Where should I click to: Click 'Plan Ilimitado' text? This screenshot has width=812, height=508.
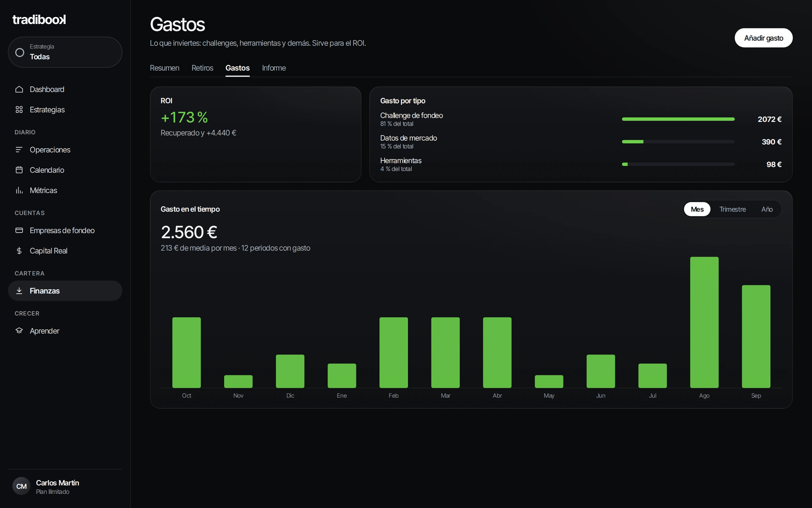[x=52, y=492]
